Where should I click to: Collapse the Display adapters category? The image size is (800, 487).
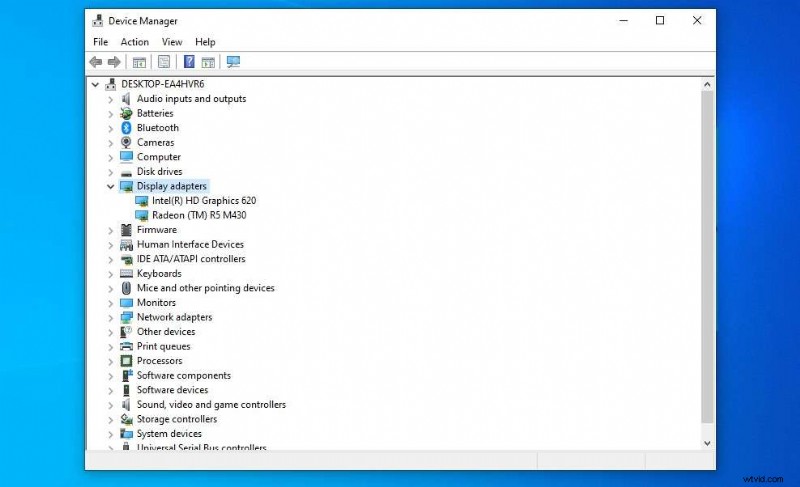coord(110,186)
